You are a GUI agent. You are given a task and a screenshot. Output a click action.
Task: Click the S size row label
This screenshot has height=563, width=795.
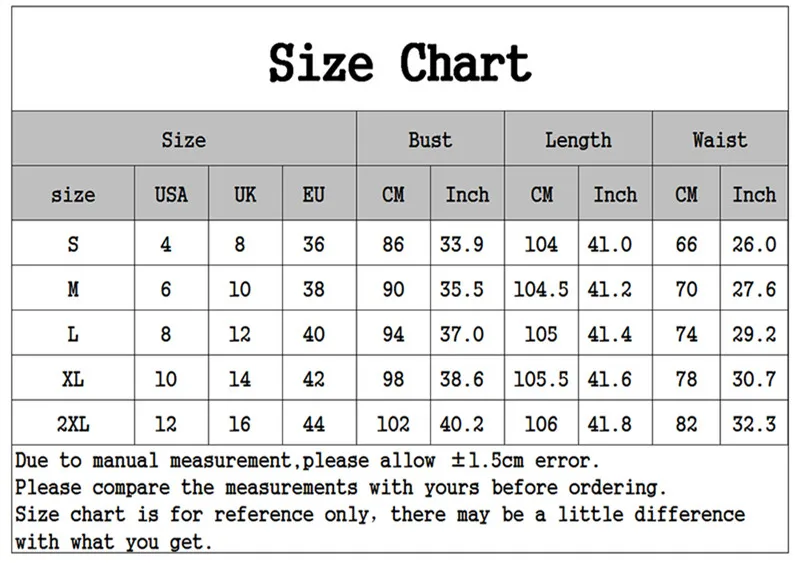72,244
